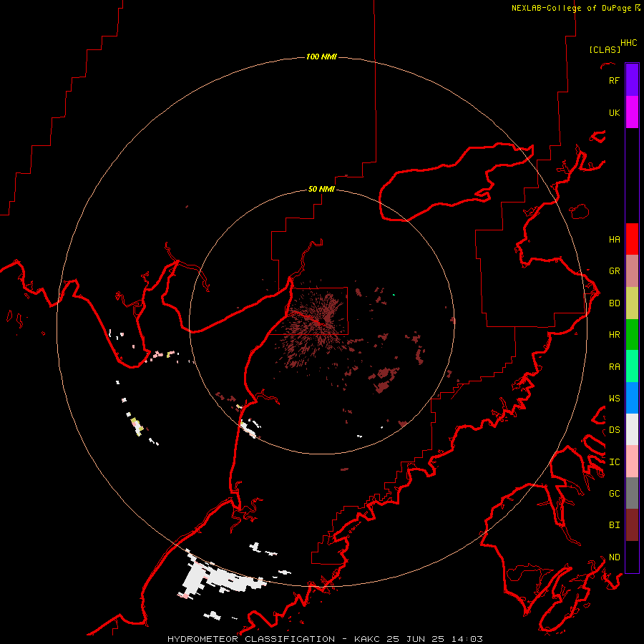Click the "HYDROMETEOR CLASSIFICATION" title text
The height and width of the screenshot is (644, 644).
point(251,639)
